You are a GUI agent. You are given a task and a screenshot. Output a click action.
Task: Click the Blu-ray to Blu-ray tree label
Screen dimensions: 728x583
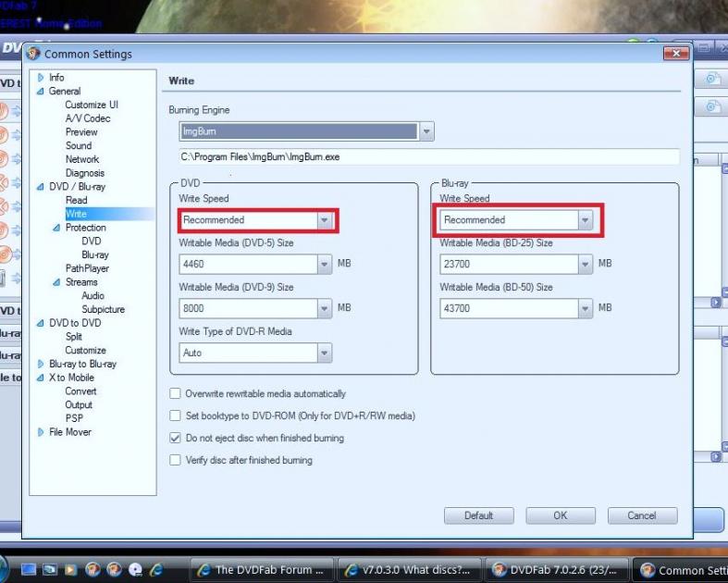[x=82, y=364]
